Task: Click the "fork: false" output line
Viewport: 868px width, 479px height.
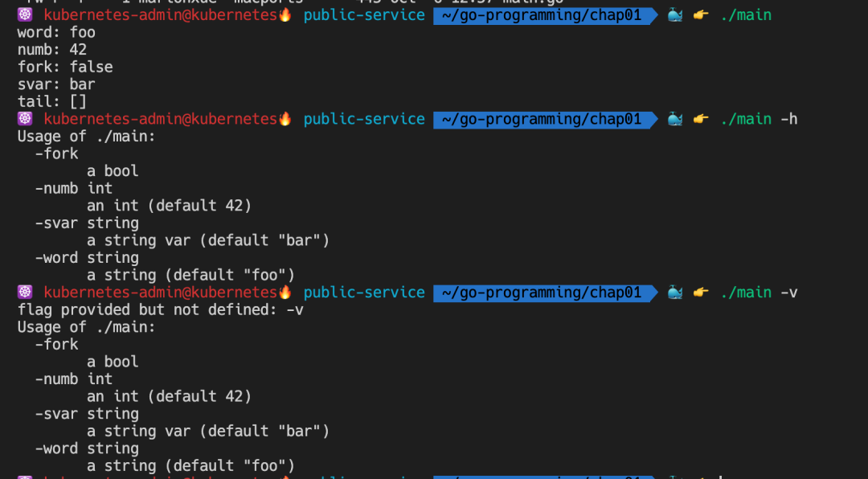Action: pos(65,67)
